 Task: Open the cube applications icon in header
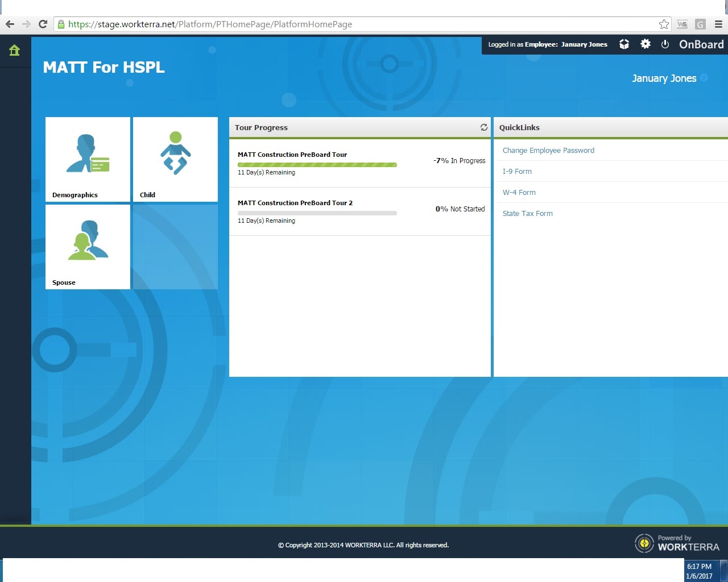tap(624, 44)
